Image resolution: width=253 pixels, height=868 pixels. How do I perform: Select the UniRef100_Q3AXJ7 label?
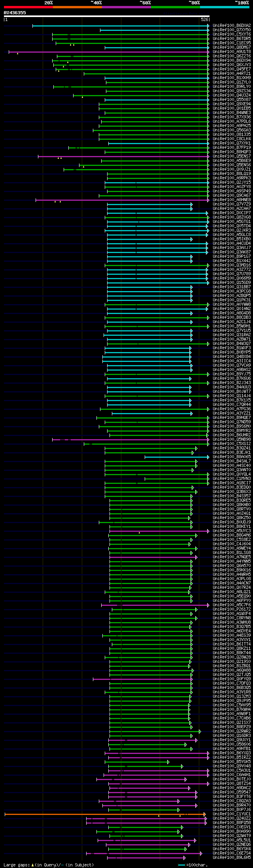pos(232,248)
